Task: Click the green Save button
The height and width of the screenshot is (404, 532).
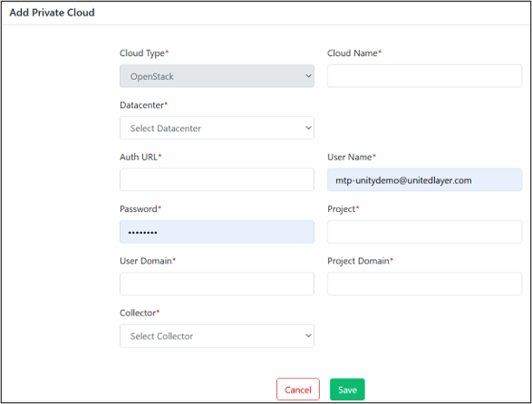Action: [347, 390]
